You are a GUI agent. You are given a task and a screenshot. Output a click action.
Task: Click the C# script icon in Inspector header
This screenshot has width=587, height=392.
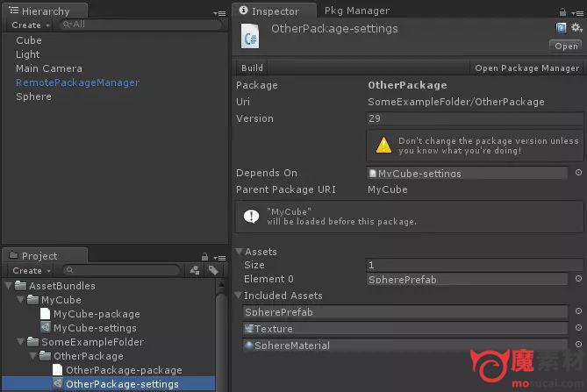pos(250,36)
